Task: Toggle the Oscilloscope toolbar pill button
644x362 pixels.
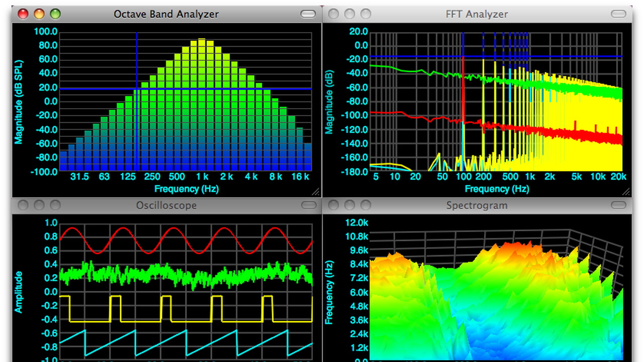Action: (x=308, y=205)
